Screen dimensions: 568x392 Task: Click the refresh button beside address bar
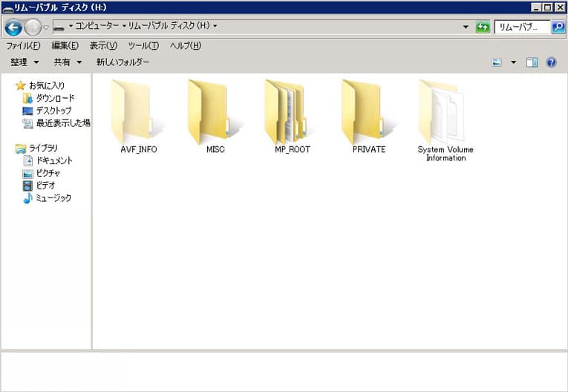(483, 27)
